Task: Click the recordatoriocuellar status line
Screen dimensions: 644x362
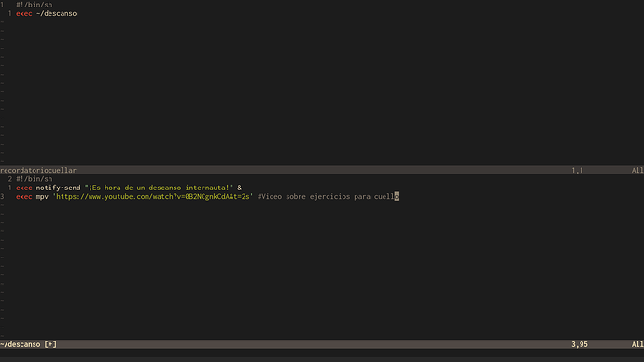Action: click(x=322, y=170)
